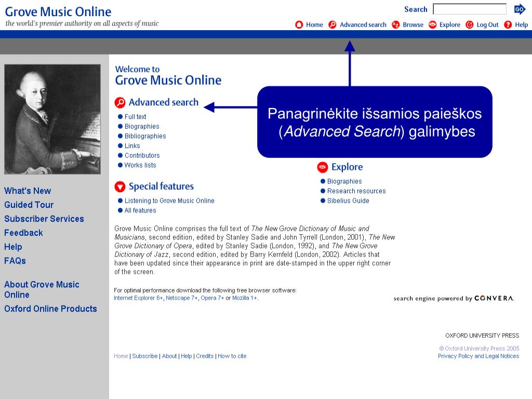The height and width of the screenshot is (399, 532).
Task: Click Help in the footer links
Action: click(187, 356)
